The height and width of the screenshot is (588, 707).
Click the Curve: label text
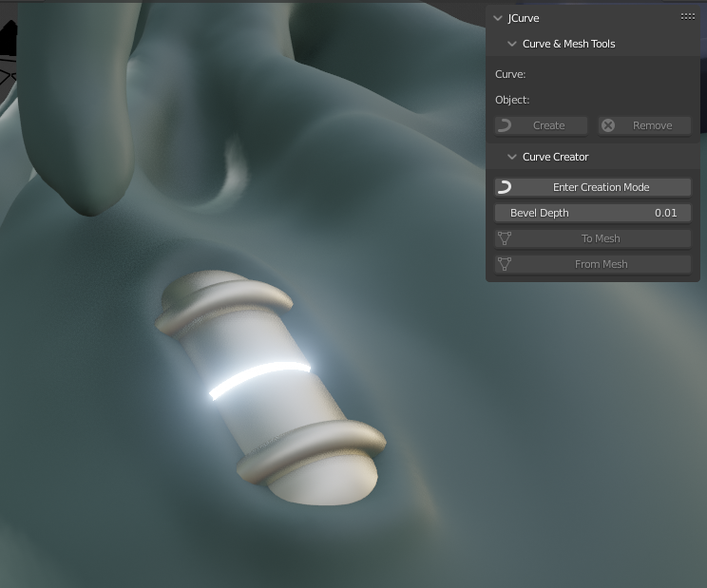pos(510,74)
